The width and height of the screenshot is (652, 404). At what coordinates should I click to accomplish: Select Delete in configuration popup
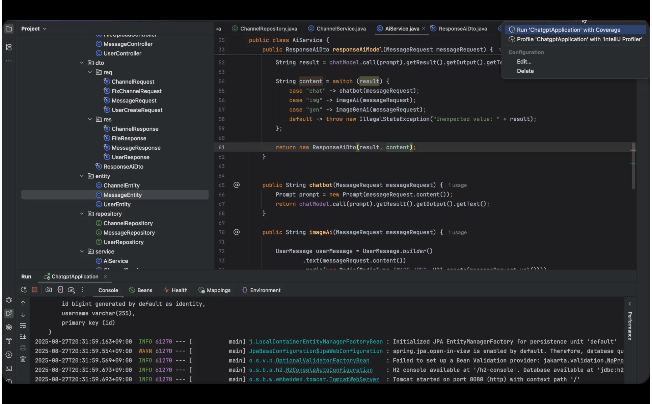click(525, 71)
